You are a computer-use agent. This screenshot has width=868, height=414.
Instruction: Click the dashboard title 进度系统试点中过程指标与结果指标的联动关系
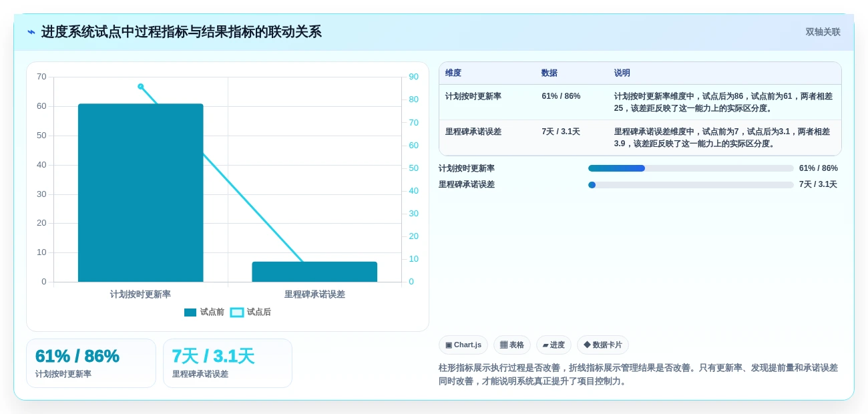182,32
